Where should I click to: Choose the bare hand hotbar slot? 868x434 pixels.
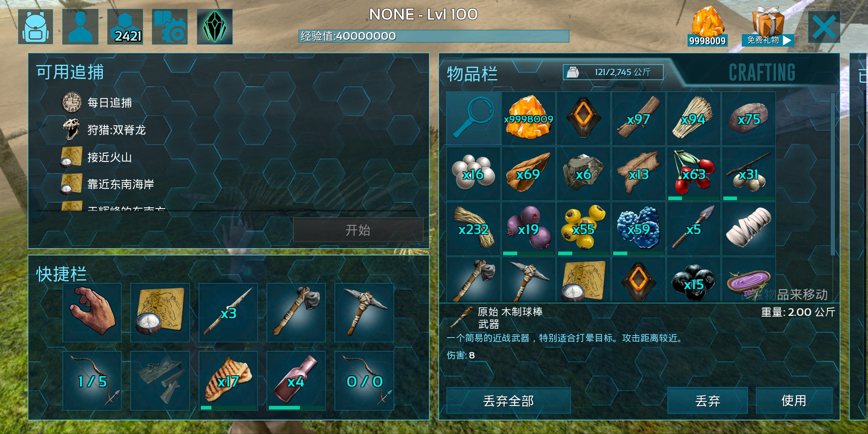92,313
